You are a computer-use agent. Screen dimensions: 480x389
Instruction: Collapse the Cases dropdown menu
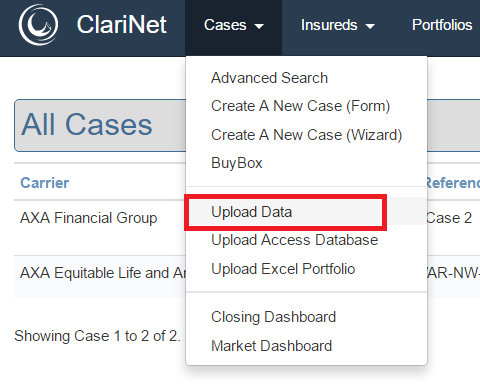coord(234,25)
